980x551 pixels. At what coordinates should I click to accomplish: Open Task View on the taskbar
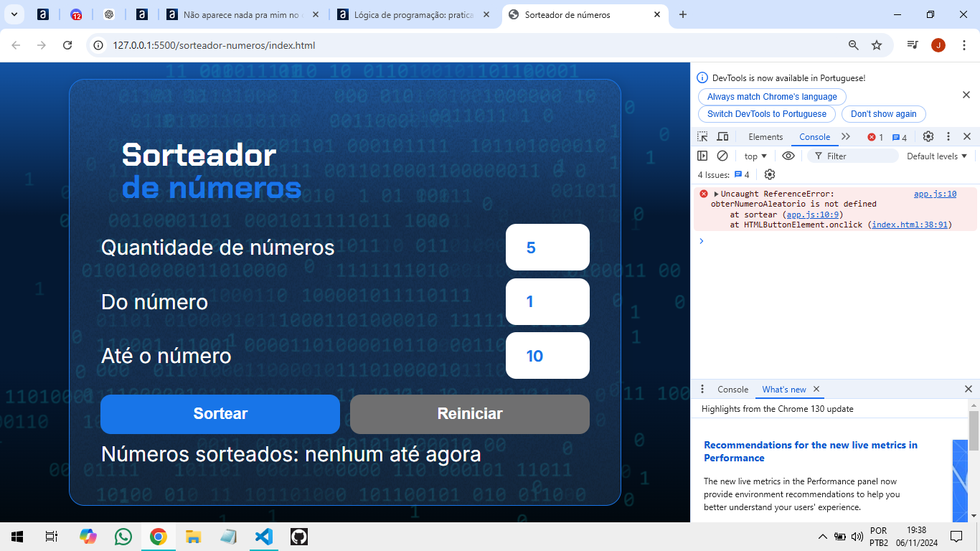(x=52, y=537)
